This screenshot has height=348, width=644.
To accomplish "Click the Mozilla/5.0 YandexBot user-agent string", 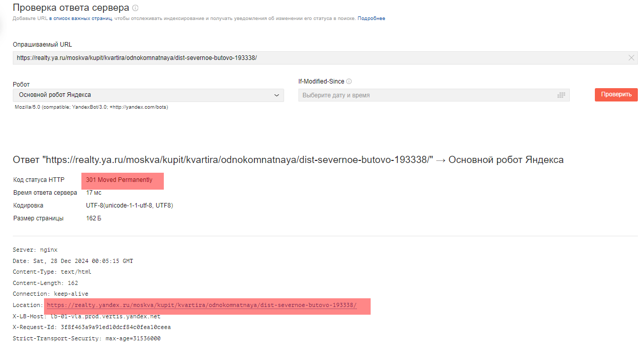I will [91, 107].
